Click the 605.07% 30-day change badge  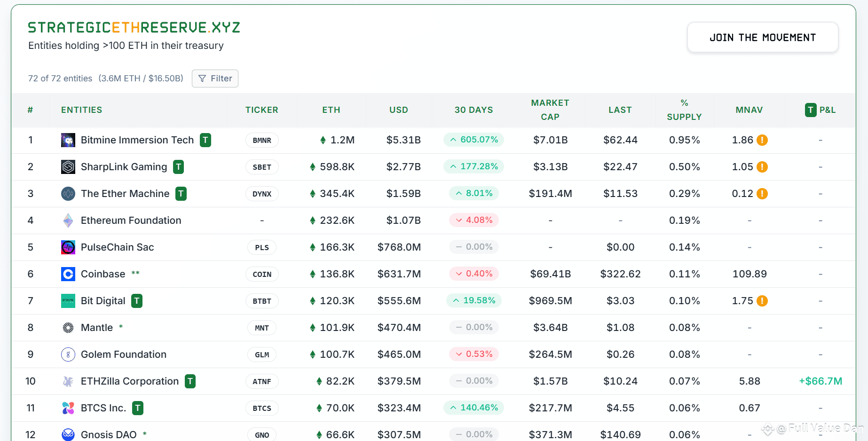click(x=473, y=140)
